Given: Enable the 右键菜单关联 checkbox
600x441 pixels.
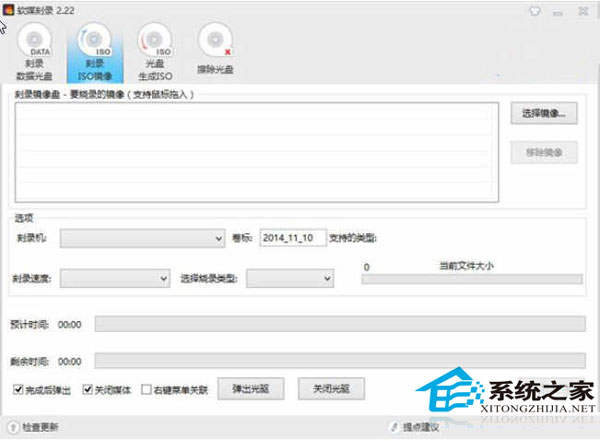Looking at the screenshot, I should (146, 389).
